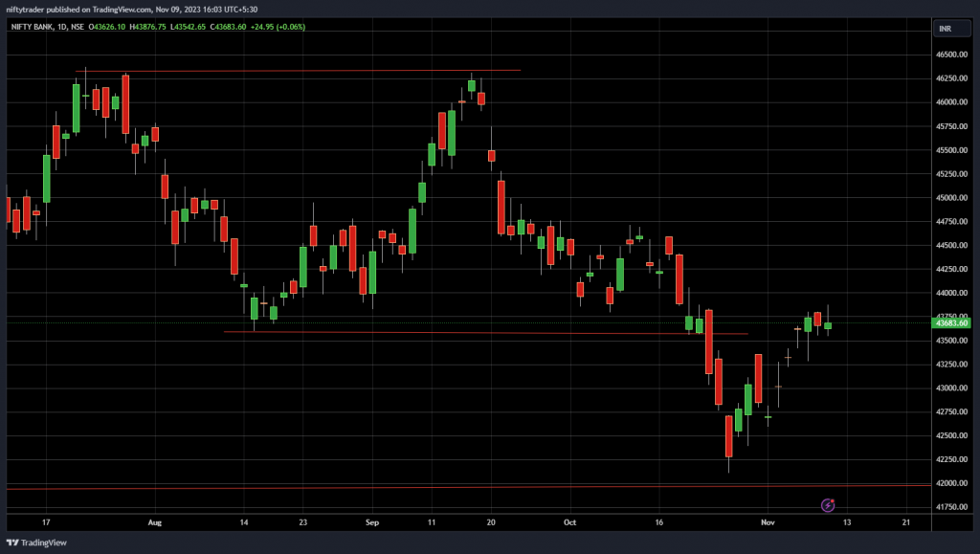
Task: Click the 44500.00 price axis label
Action: click(951, 245)
